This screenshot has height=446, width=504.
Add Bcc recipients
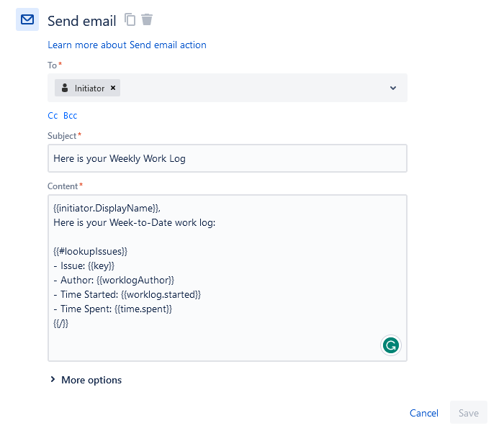pyautogui.click(x=70, y=116)
